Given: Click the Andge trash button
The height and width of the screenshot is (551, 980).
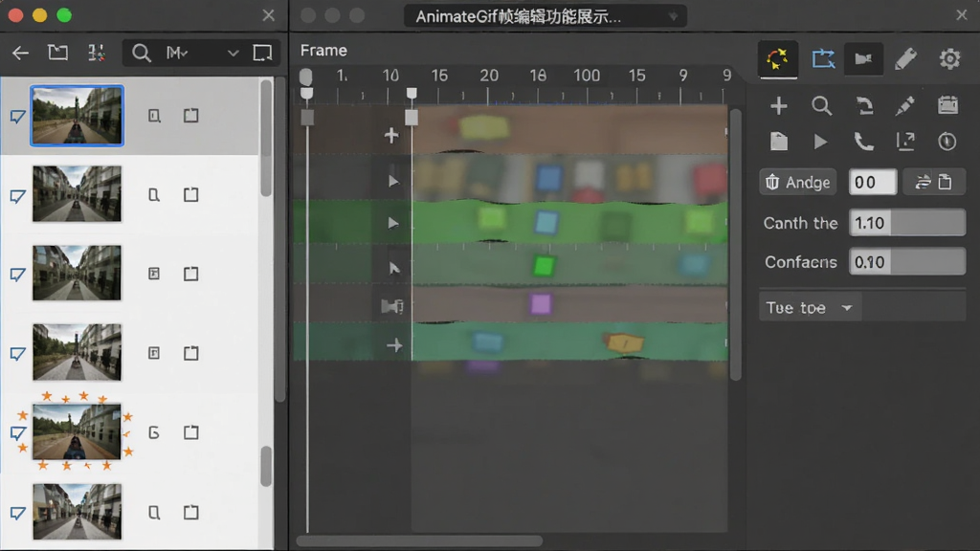Looking at the screenshot, I should pyautogui.click(x=798, y=183).
